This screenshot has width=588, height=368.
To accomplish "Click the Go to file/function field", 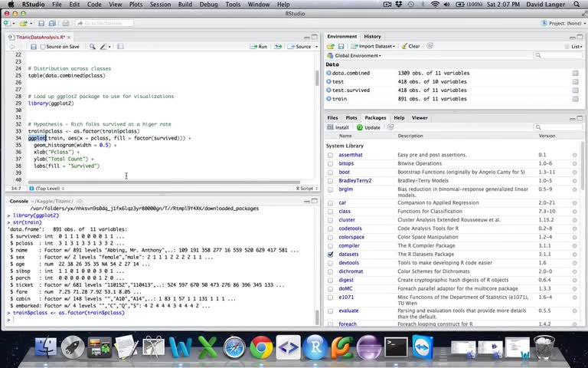I will point(104,23).
